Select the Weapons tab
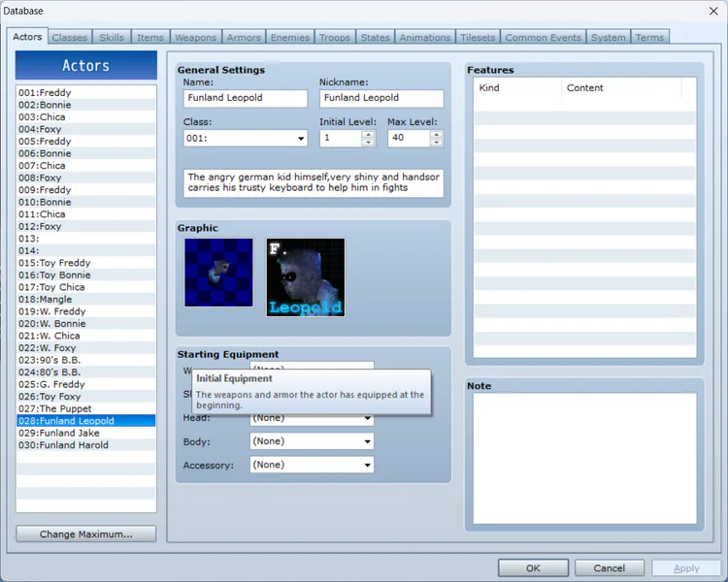This screenshot has height=582, width=728. [x=195, y=37]
